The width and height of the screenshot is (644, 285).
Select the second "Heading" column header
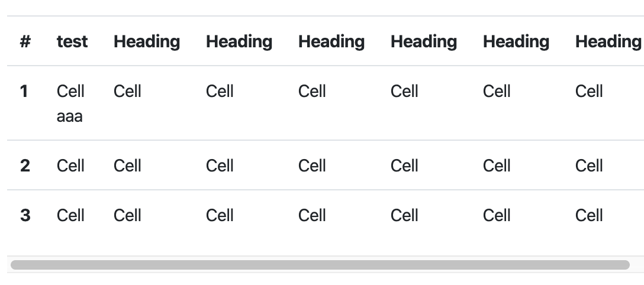(x=239, y=41)
